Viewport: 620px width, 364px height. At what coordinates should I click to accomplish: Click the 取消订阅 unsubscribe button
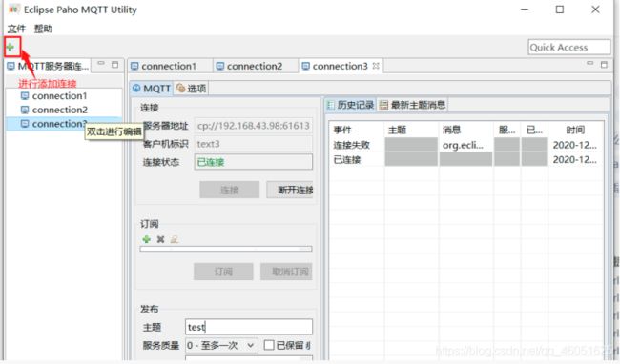[286, 272]
